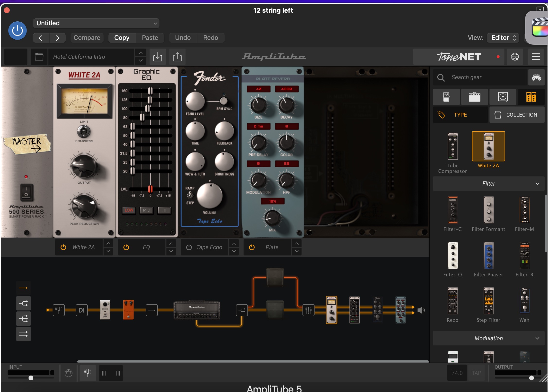
Task: Step to previous preset with up chevron
Action: point(141,53)
